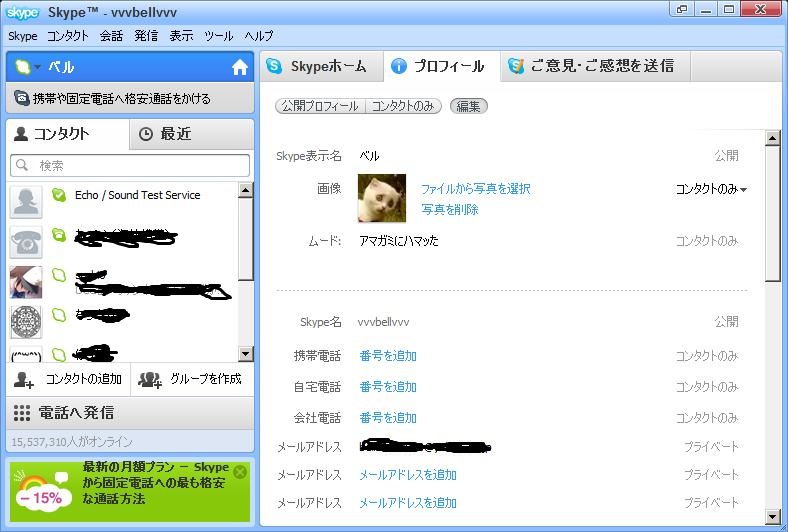Click the Echo contact's default avatar

(26, 202)
